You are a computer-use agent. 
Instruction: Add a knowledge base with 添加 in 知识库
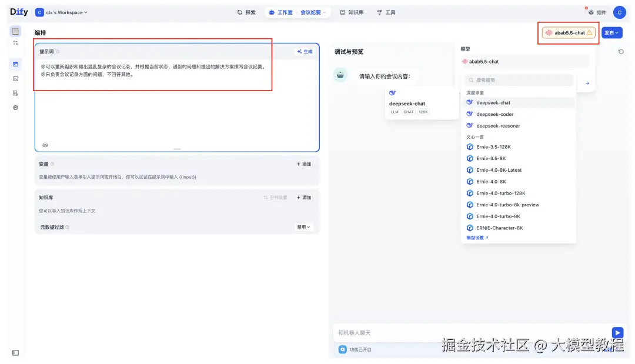pos(304,198)
